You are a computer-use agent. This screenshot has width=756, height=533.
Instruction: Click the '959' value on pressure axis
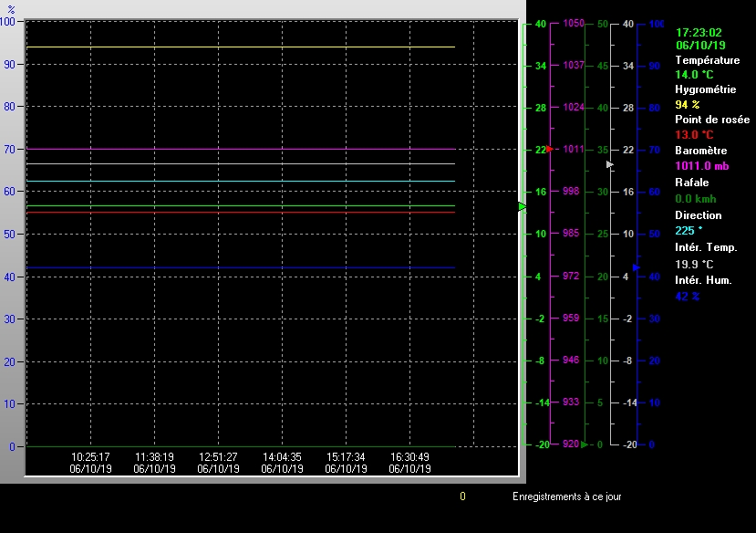click(571, 318)
